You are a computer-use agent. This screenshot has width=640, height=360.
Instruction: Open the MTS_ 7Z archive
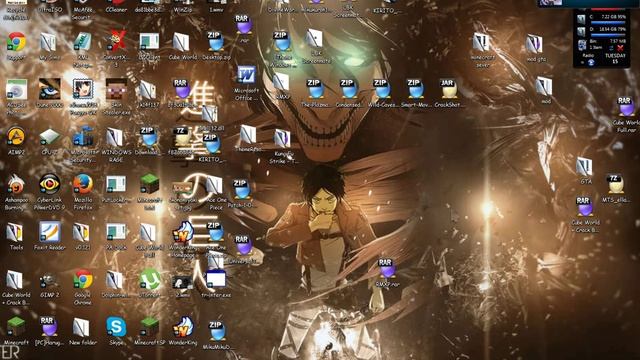click(616, 184)
